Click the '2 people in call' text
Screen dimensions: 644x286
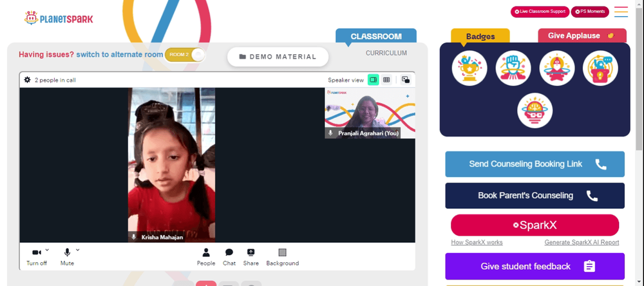tap(55, 80)
